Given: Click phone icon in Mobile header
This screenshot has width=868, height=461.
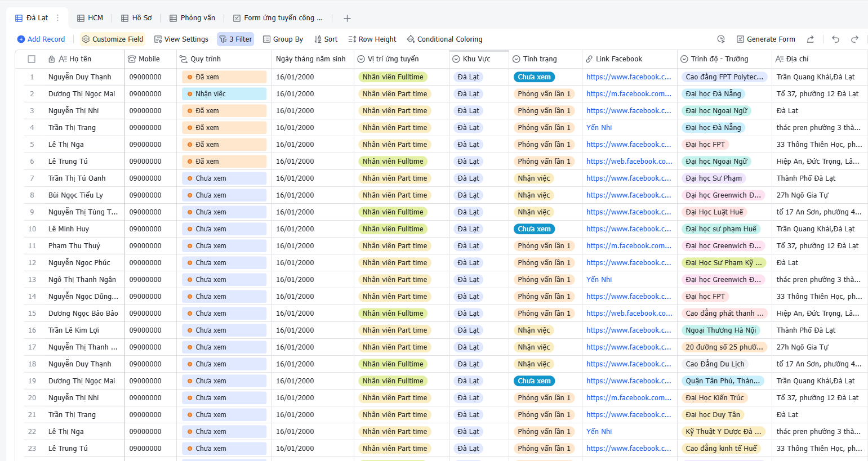Looking at the screenshot, I should [x=132, y=59].
